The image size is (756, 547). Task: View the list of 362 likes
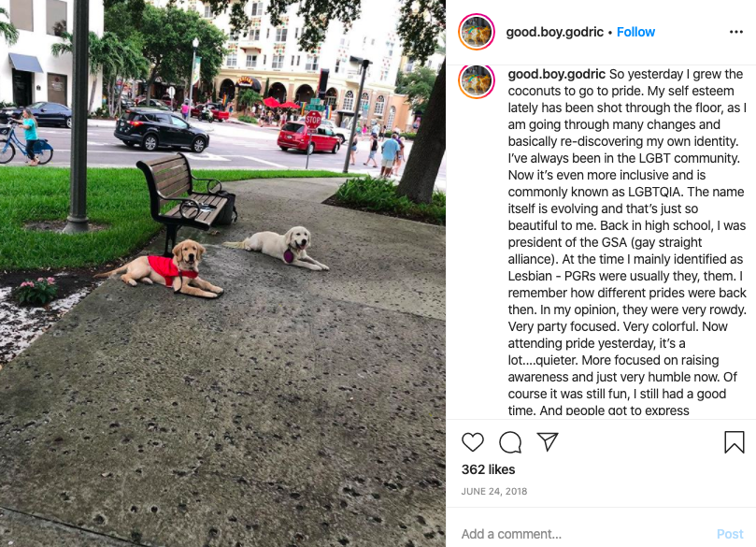488,469
